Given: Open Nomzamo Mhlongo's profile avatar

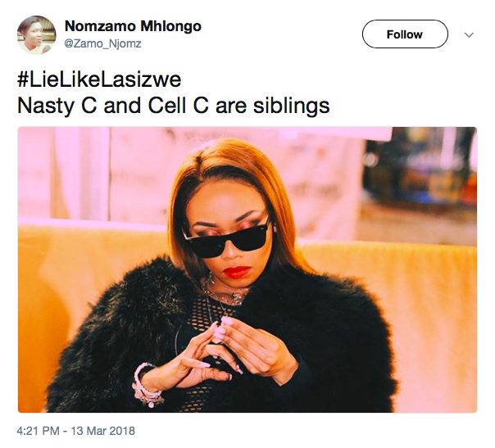Looking at the screenshot, I should click(37, 35).
